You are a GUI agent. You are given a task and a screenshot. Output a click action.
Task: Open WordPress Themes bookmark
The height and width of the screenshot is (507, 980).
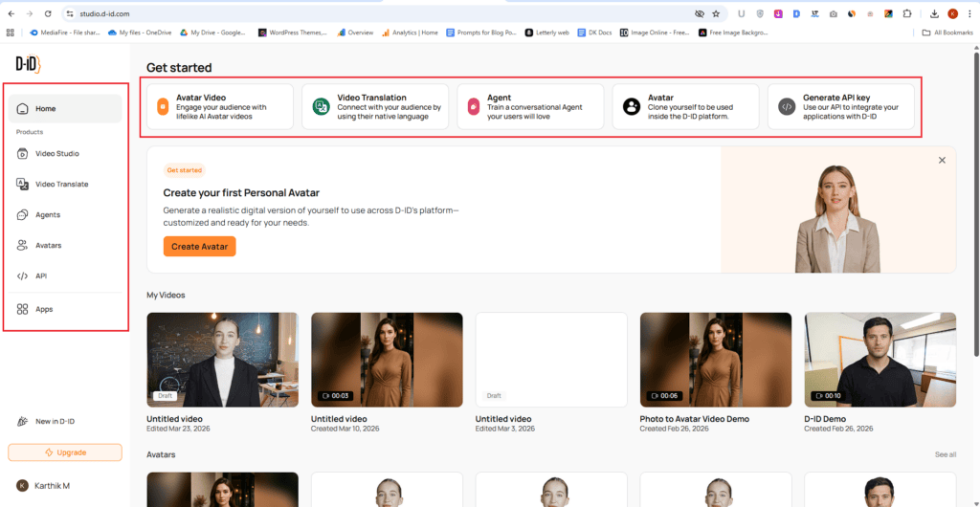[293, 33]
